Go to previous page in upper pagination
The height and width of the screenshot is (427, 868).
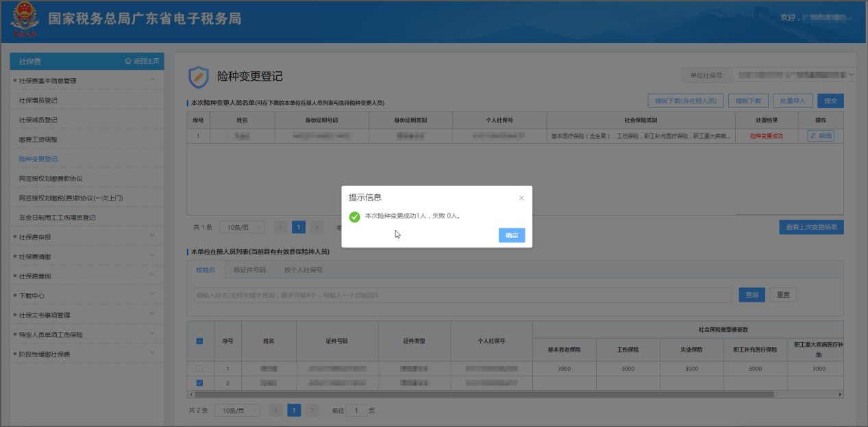point(280,227)
